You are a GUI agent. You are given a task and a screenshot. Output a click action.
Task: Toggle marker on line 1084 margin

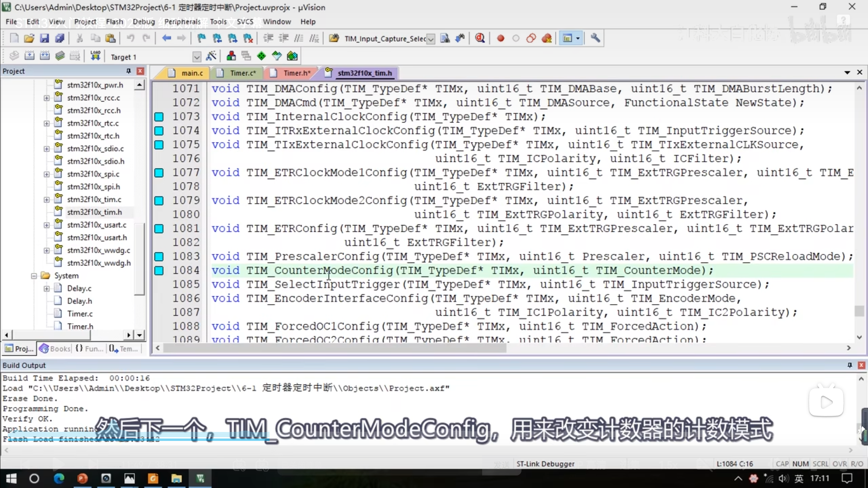click(159, 270)
